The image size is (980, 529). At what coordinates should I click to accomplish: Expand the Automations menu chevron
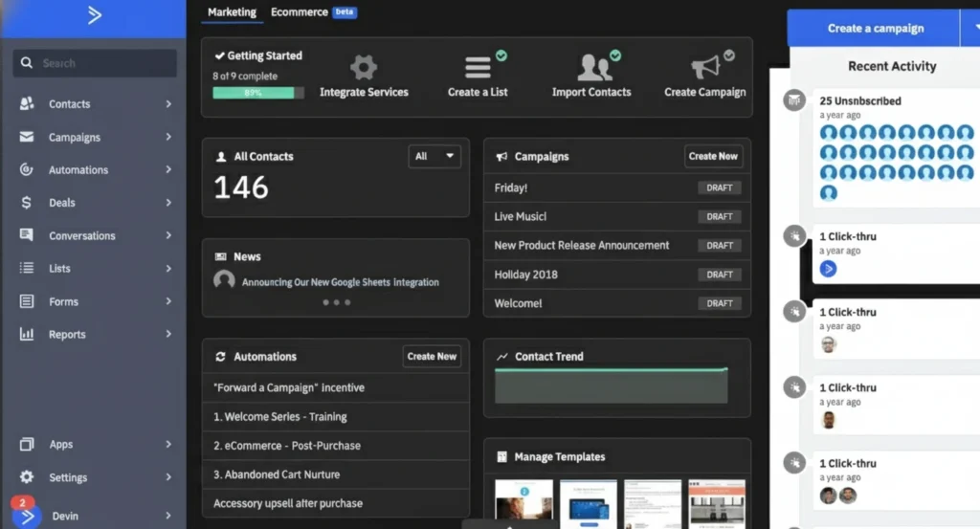coord(168,169)
